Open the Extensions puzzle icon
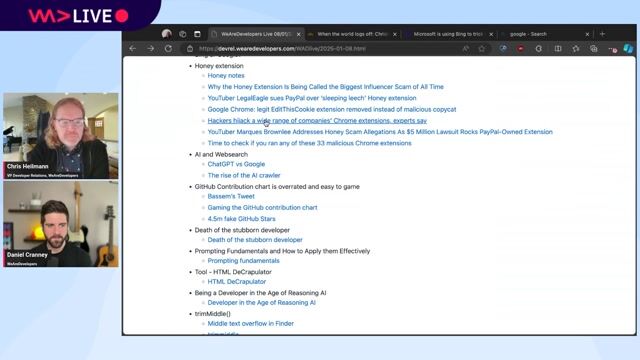 pos(539,49)
